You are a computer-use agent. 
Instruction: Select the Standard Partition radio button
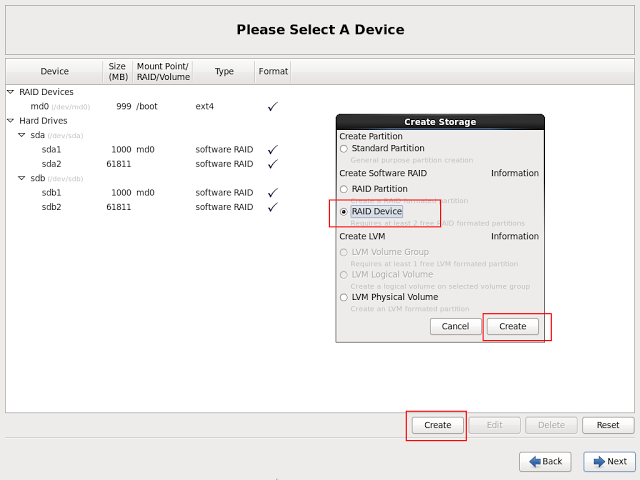click(x=344, y=149)
